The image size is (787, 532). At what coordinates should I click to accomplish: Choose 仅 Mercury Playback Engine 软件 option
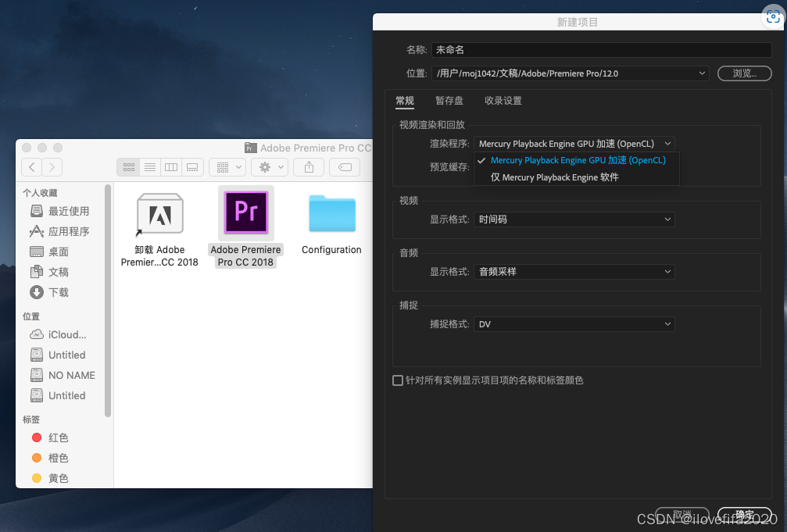point(554,177)
